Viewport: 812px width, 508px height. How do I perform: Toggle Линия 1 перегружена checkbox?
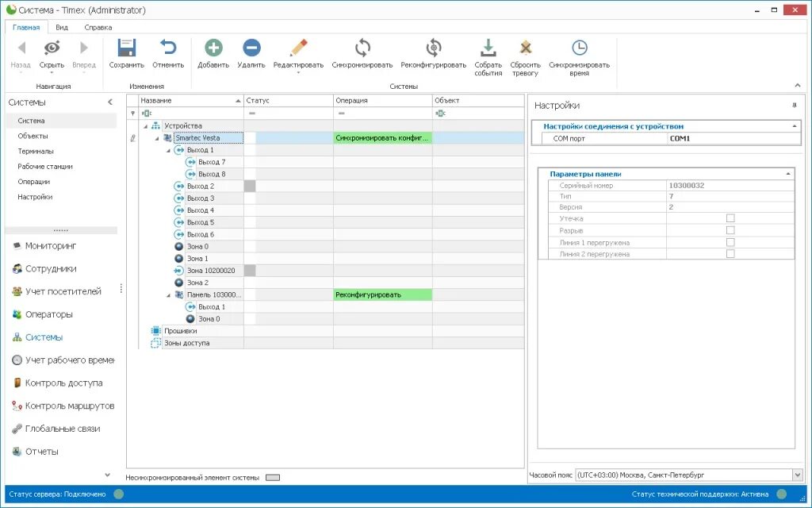coord(730,242)
